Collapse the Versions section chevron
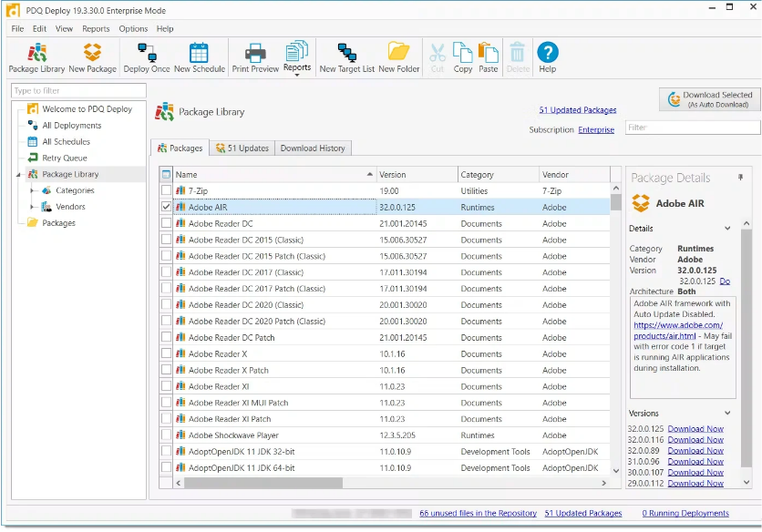The height and width of the screenshot is (532, 762). 727,413
